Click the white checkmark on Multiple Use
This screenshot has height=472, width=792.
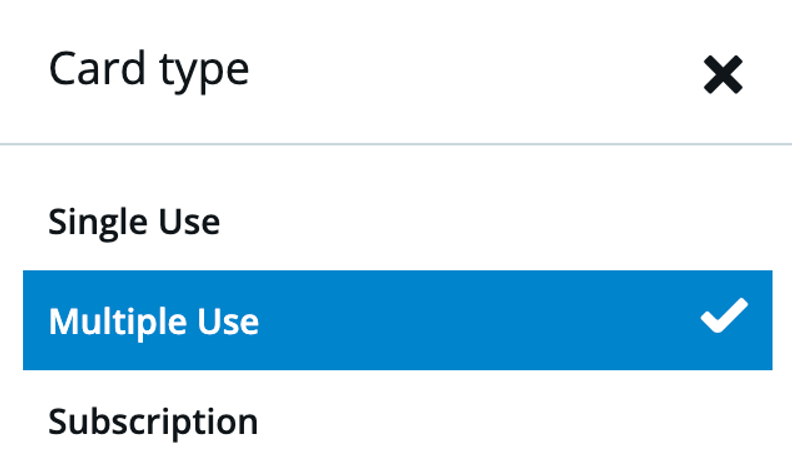724,316
